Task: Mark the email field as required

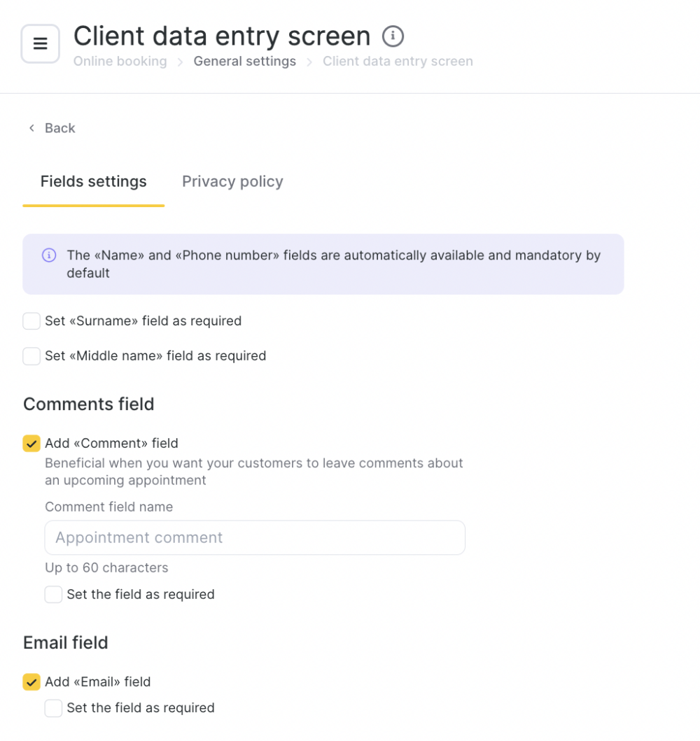Action: pyautogui.click(x=53, y=708)
